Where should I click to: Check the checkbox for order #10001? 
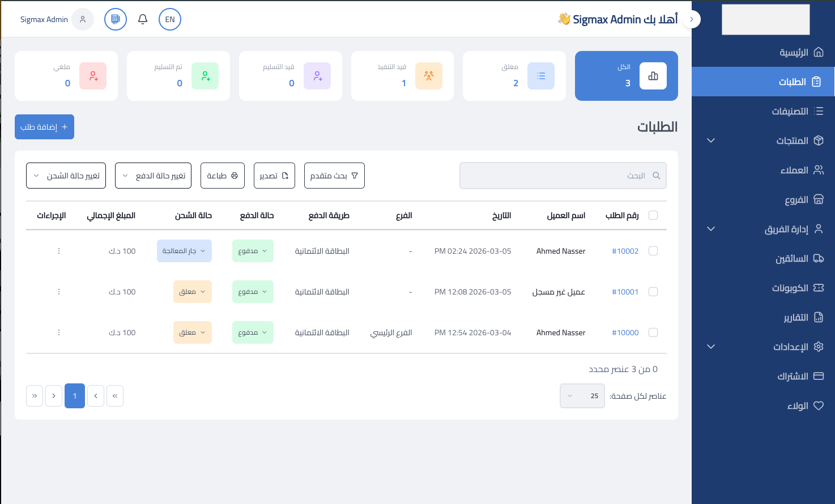coord(653,292)
